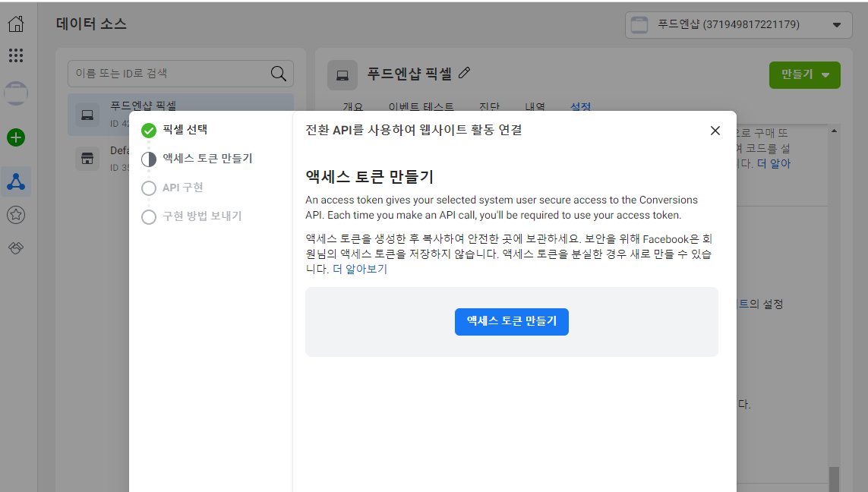Switch to the 설정 tab
The image size is (868, 492).
tap(581, 106)
